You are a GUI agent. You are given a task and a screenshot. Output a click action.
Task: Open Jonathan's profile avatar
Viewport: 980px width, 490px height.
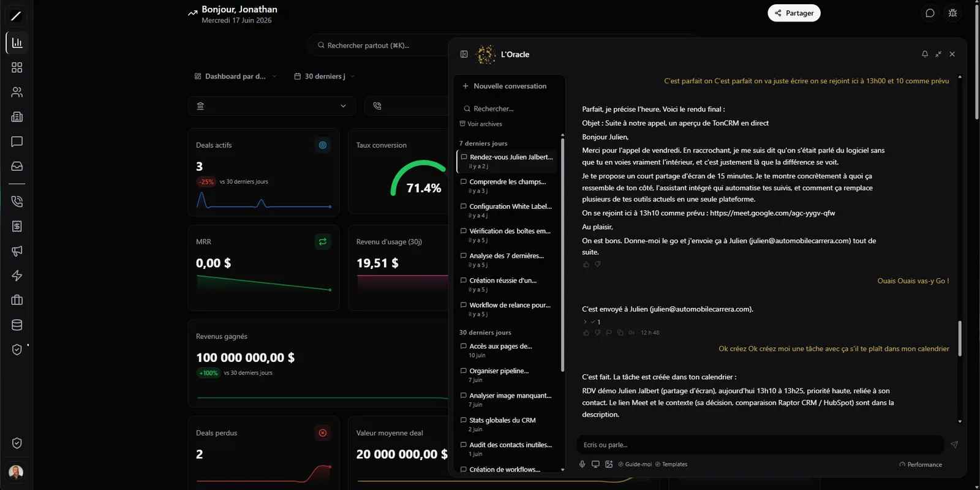(x=17, y=472)
